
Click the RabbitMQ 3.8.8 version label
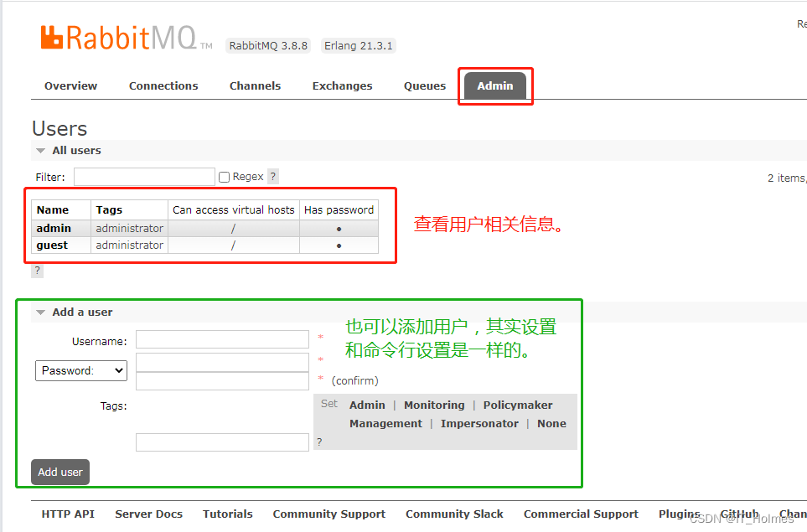coord(268,46)
